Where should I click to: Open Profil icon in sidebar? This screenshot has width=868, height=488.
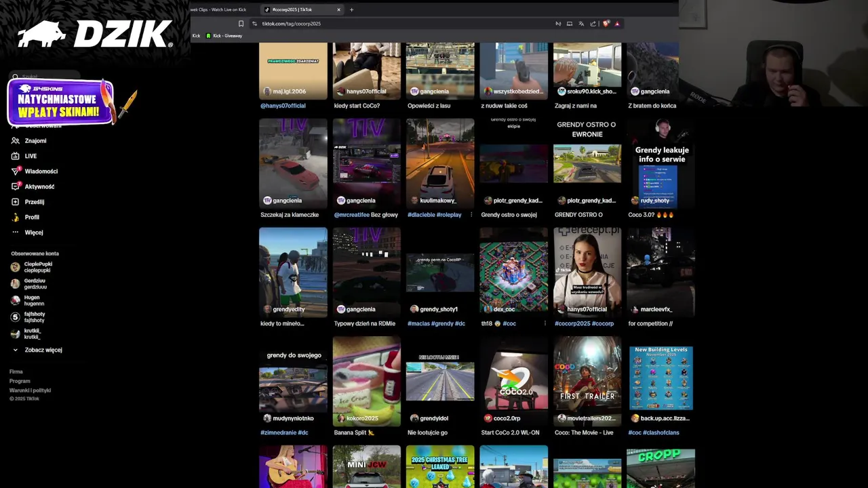point(15,218)
